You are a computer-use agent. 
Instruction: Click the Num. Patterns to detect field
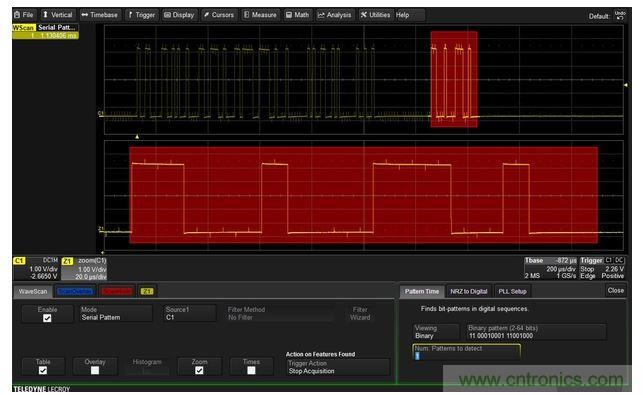pos(467,352)
